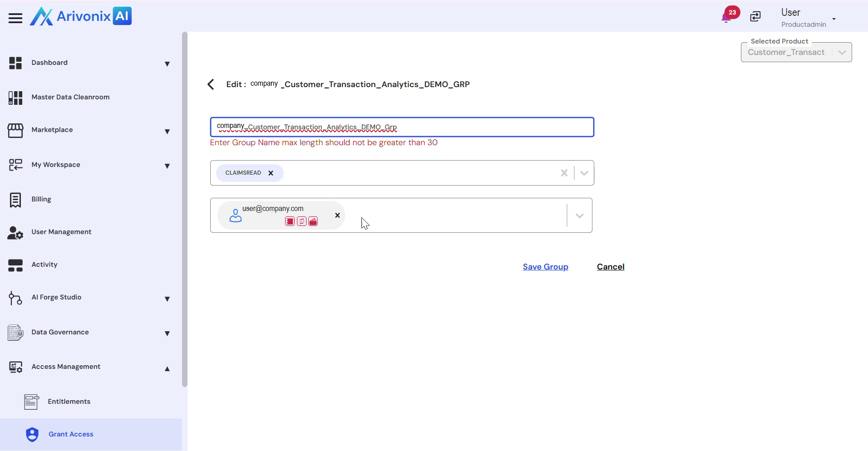Click the Cancel link
This screenshot has width=868, height=451.
tap(610, 267)
